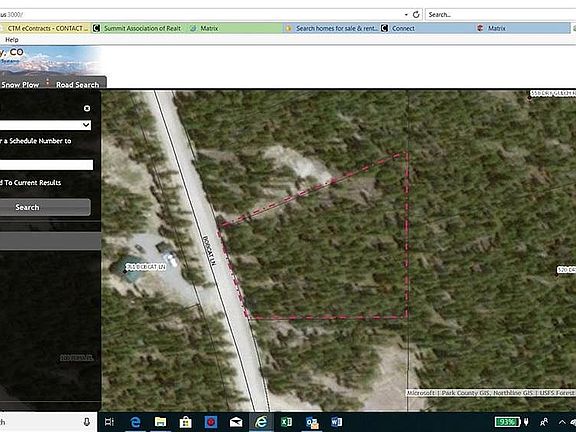Click the Internet Explorer taskbar icon

click(261, 422)
